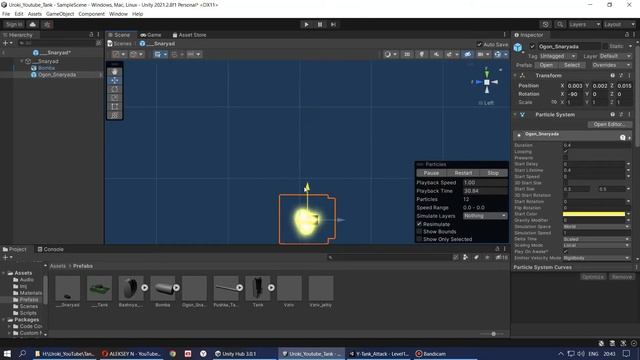640x360 pixels.
Task: Open the Simulate Layers Nothing dropdown
Action: click(x=485, y=216)
